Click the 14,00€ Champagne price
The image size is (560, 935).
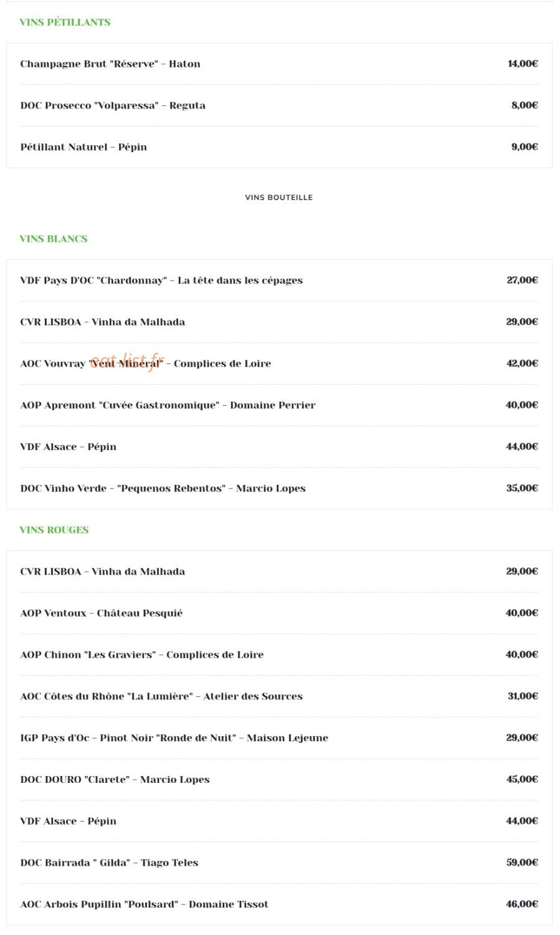point(523,64)
